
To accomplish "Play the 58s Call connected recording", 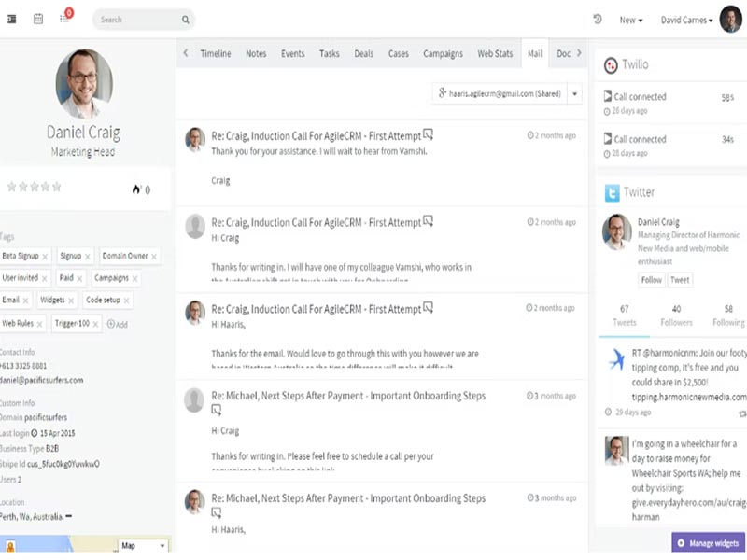I will click(x=607, y=96).
